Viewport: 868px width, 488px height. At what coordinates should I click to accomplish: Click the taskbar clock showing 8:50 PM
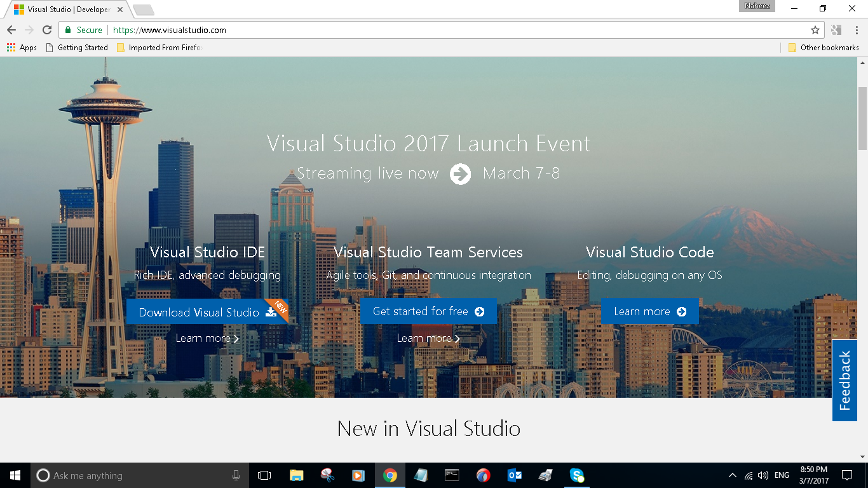click(x=814, y=475)
